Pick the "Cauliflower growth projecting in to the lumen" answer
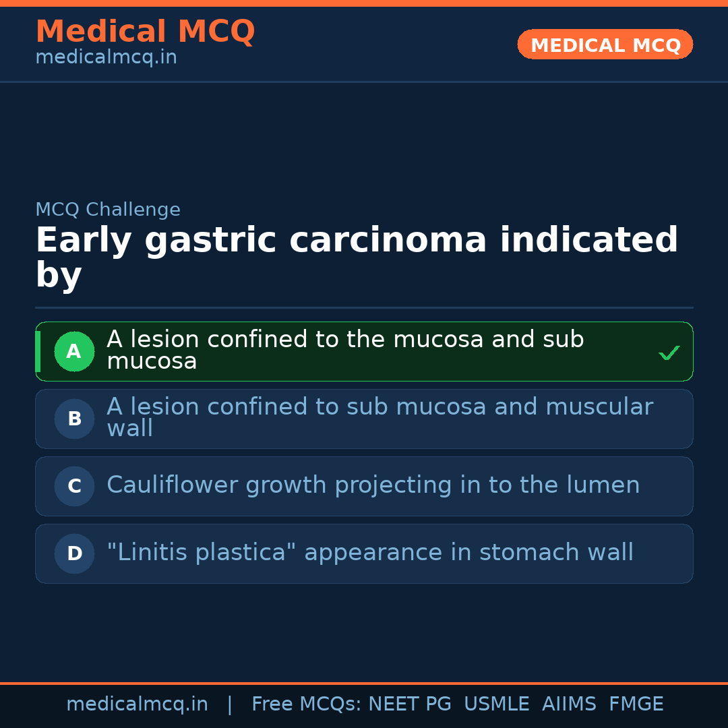The width and height of the screenshot is (728, 728). pos(373,485)
